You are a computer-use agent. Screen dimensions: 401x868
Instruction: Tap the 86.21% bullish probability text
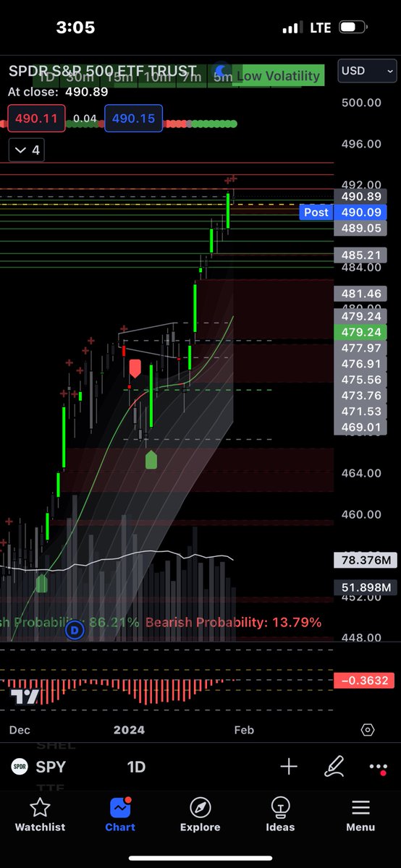pyautogui.click(x=114, y=622)
